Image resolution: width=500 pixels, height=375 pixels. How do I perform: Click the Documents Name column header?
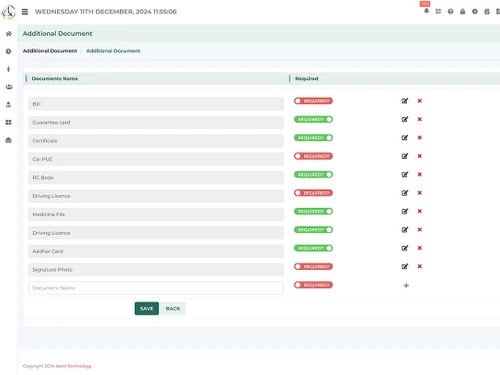coord(55,79)
